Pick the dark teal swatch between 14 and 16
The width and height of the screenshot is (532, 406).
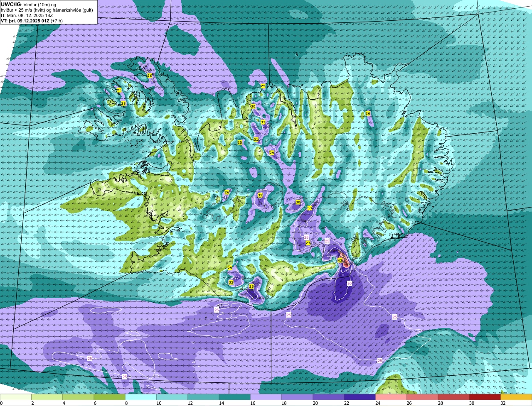pos(234,397)
